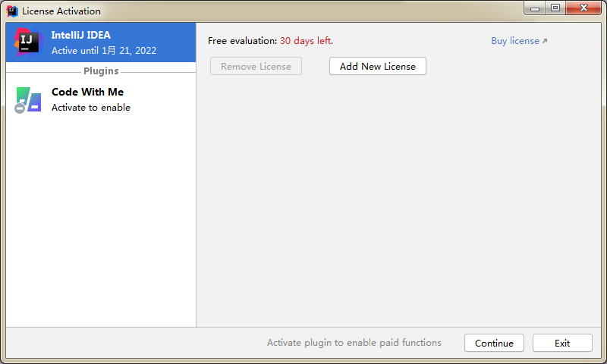Open the Buy license link
607x364 pixels.
click(519, 41)
